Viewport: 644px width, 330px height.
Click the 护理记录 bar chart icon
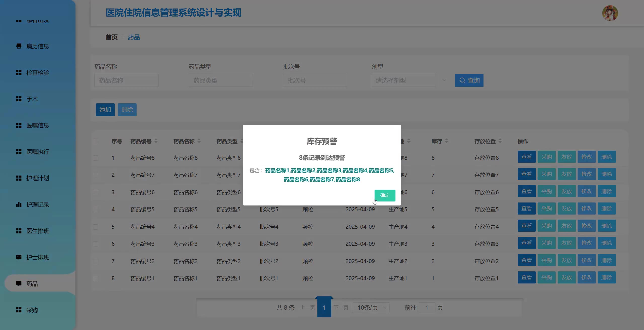[19, 204]
